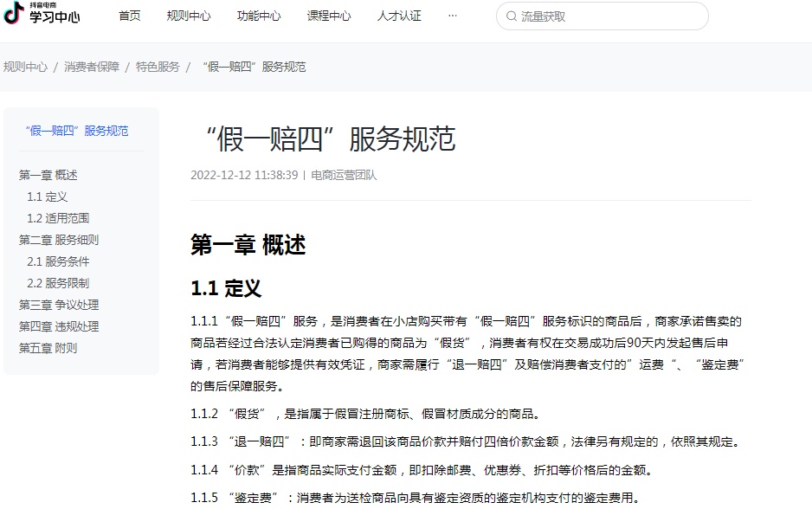Open 人才认证 navigation item

click(399, 16)
